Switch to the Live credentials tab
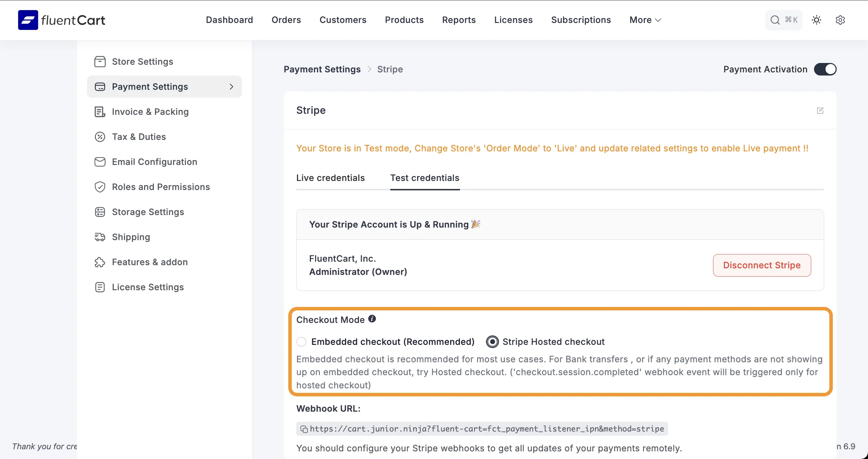 click(330, 178)
